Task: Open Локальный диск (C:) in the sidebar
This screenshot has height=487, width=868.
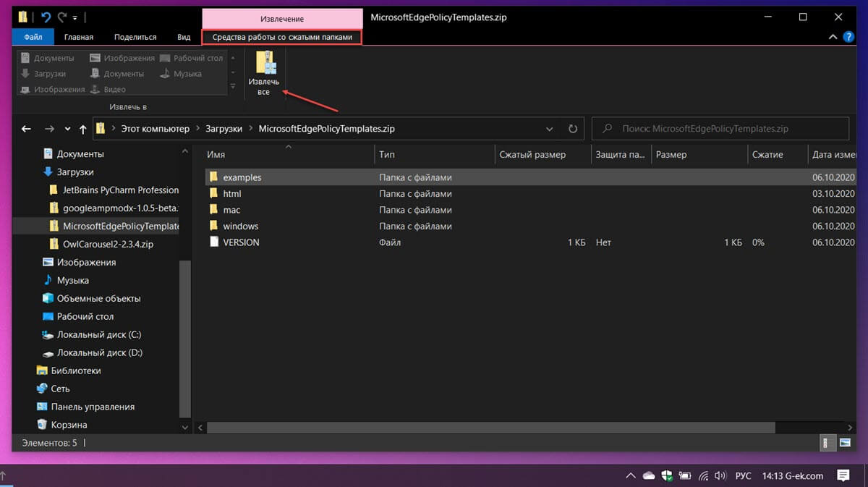Action: point(99,335)
